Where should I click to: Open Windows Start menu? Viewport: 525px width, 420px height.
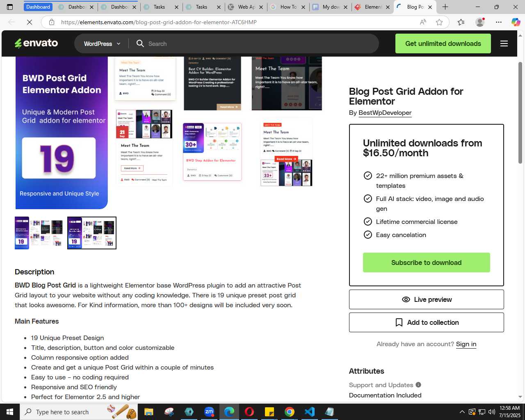click(x=10, y=412)
